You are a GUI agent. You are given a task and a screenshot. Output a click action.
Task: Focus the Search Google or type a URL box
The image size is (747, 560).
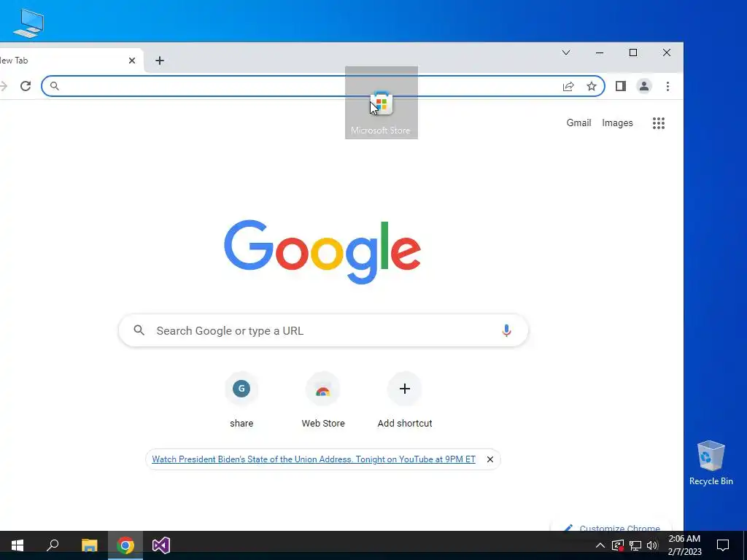[323, 330]
